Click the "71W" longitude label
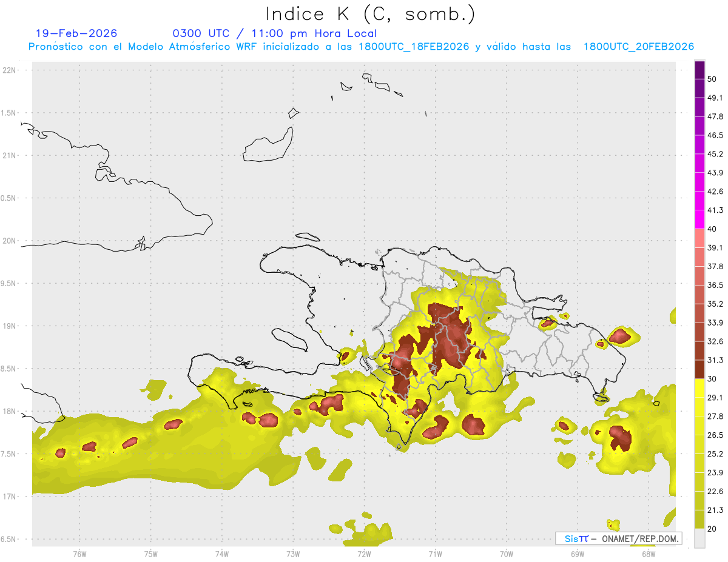The height and width of the screenshot is (562, 728). pyautogui.click(x=435, y=554)
